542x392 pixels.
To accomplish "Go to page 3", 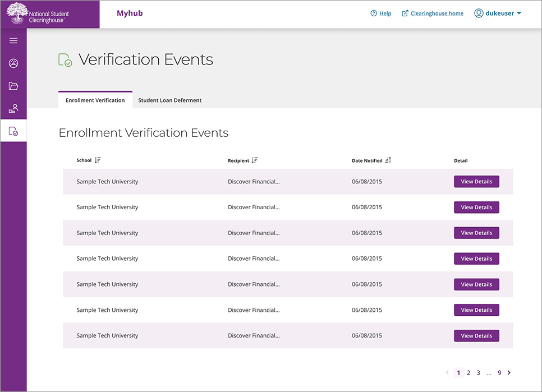I will 479,373.
